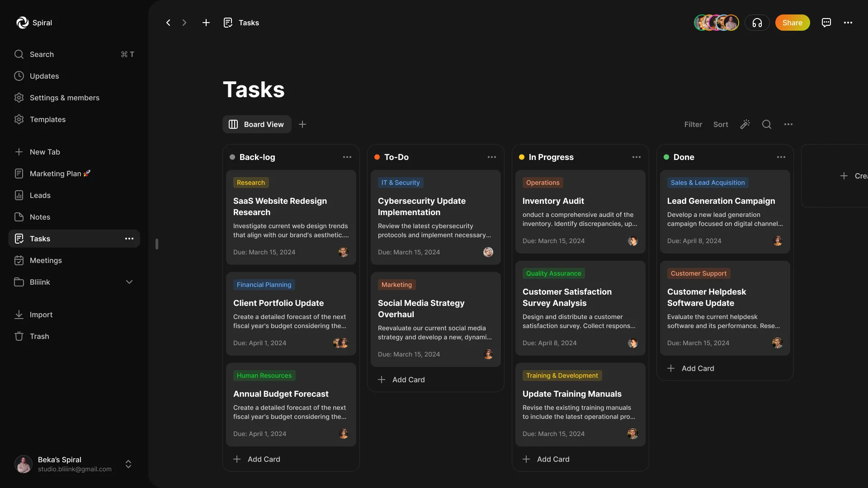868x488 pixels.
Task: Switch to Board View tab
Action: pos(256,124)
